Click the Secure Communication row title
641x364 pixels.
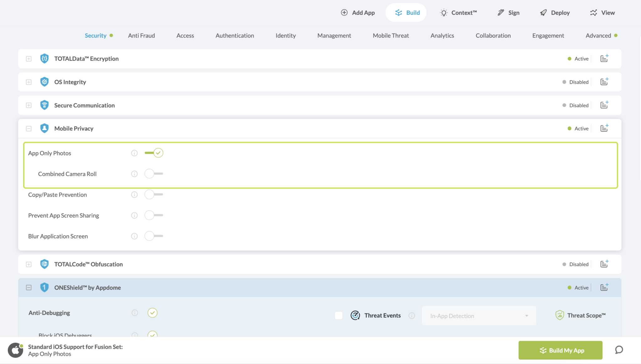click(85, 105)
